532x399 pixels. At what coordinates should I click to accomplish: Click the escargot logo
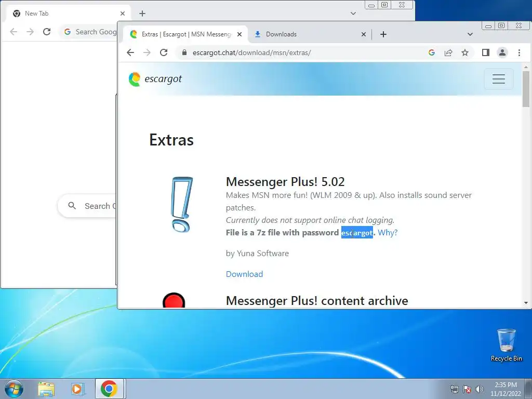pyautogui.click(x=155, y=79)
